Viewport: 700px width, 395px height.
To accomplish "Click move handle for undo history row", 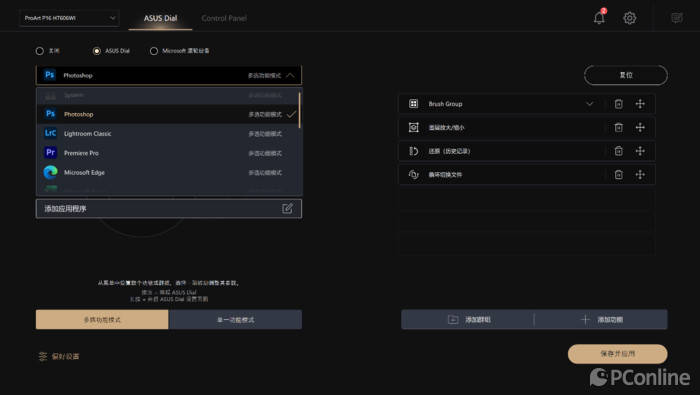I will tap(640, 151).
